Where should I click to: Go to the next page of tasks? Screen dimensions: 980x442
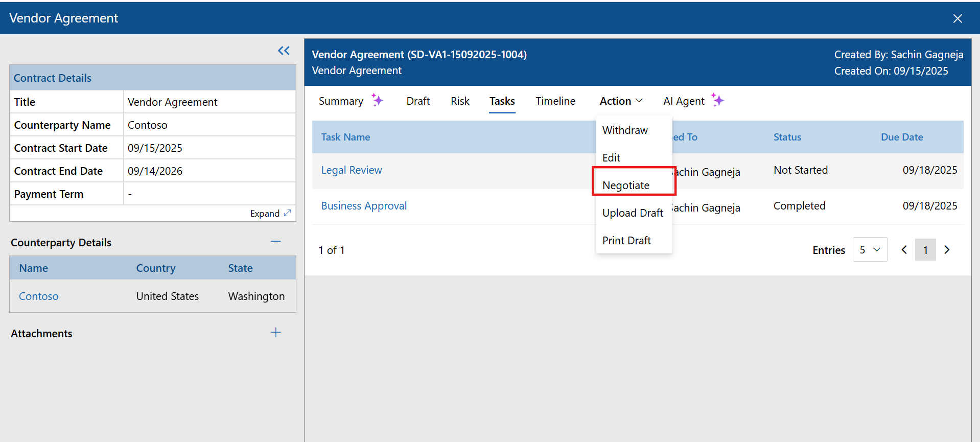[x=947, y=250]
